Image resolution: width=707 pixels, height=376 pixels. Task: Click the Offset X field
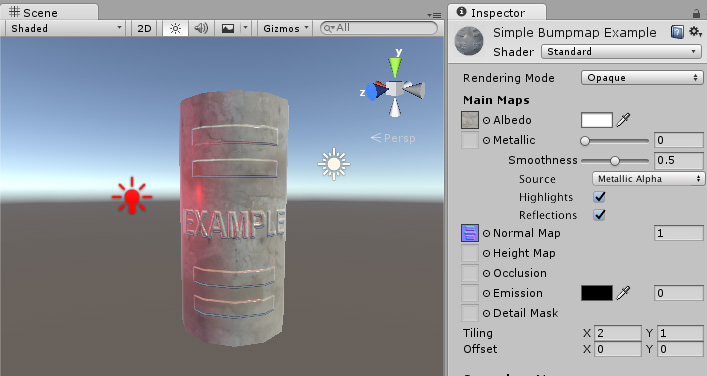pos(617,349)
